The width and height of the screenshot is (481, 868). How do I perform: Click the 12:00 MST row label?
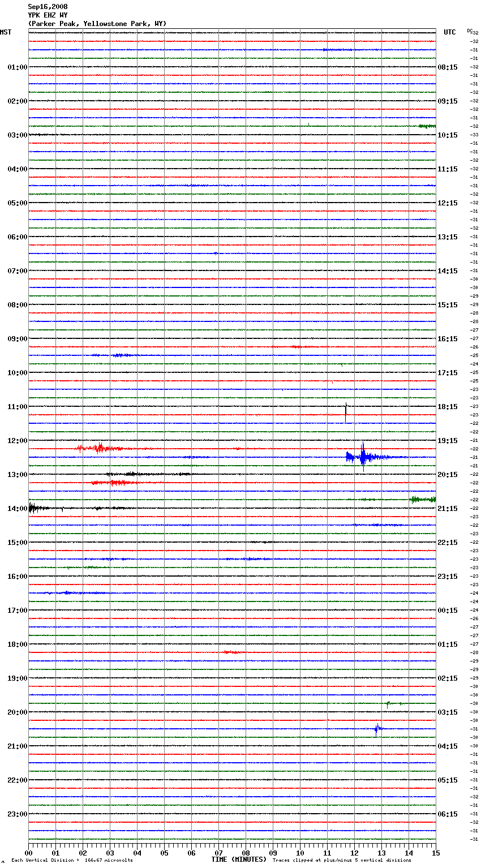click(x=18, y=441)
